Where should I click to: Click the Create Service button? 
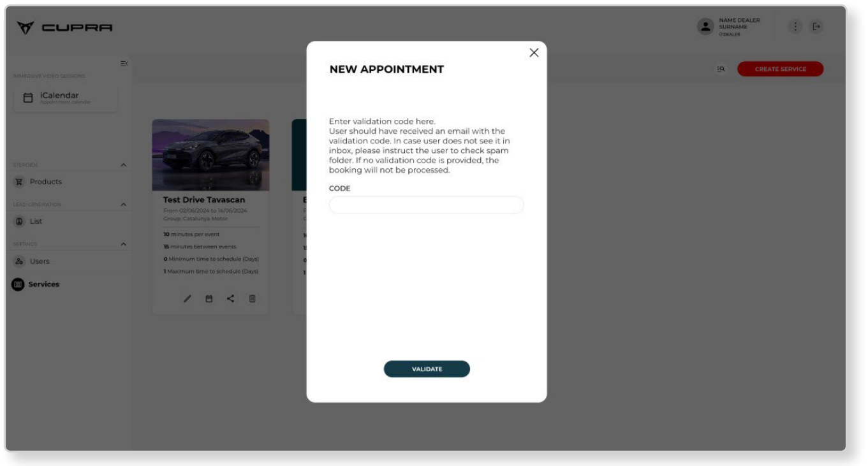[780, 69]
